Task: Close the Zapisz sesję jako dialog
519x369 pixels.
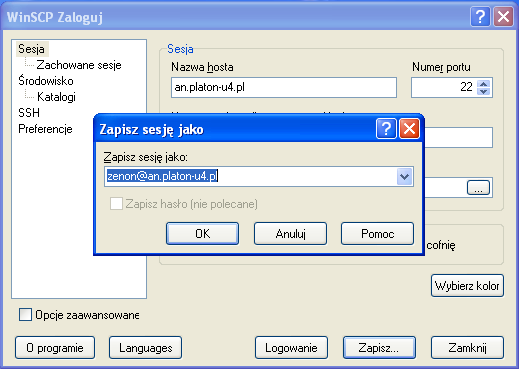Action: [x=409, y=128]
